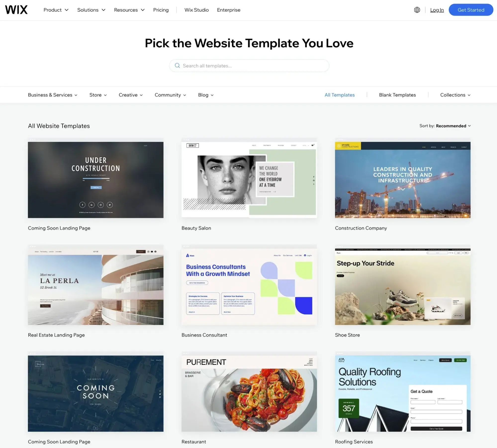Screen dimensions: 497x448
Task: Click the template search input field
Action: 249,66
